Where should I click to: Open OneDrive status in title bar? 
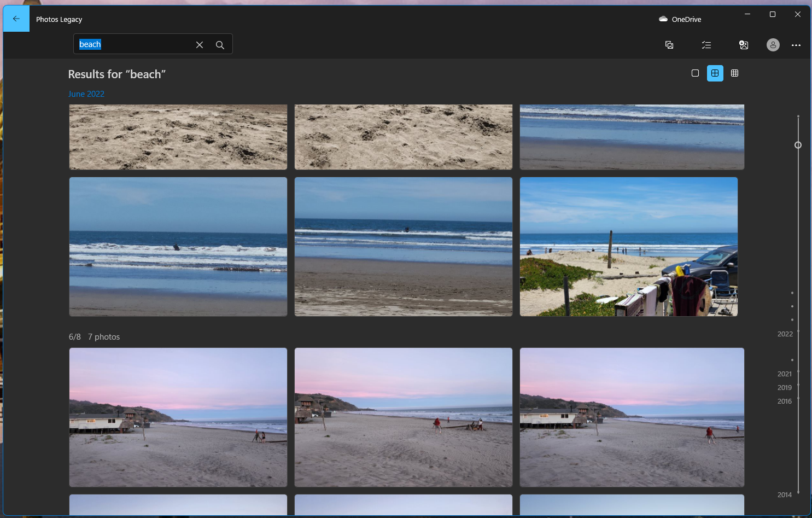click(680, 19)
